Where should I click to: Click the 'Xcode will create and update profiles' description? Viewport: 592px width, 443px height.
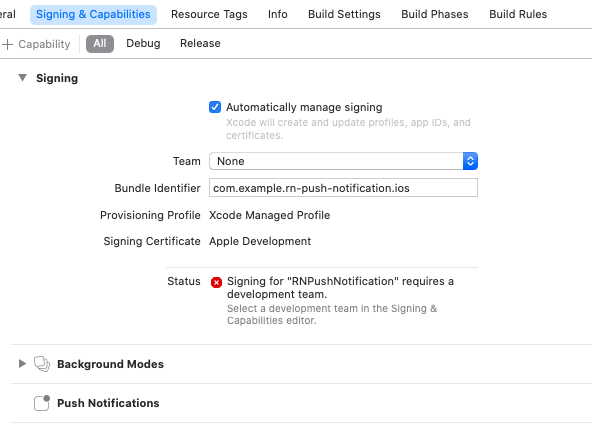tap(348, 129)
